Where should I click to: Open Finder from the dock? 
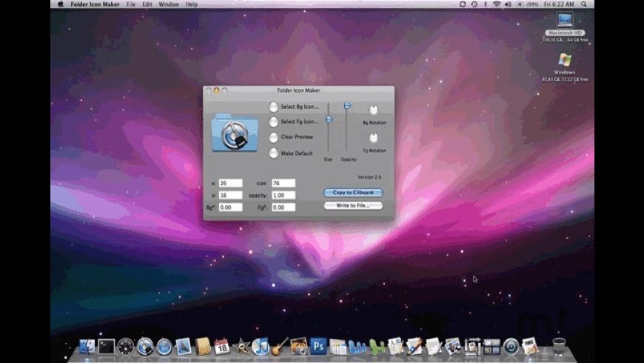[x=87, y=347]
